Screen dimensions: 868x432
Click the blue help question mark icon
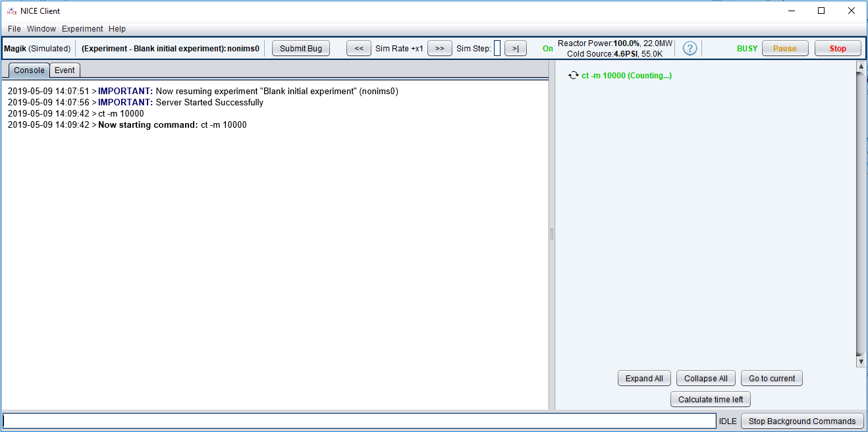click(690, 49)
